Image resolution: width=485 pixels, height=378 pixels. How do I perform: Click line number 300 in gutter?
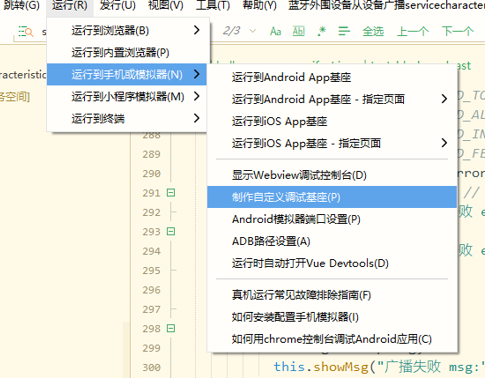pos(152,368)
